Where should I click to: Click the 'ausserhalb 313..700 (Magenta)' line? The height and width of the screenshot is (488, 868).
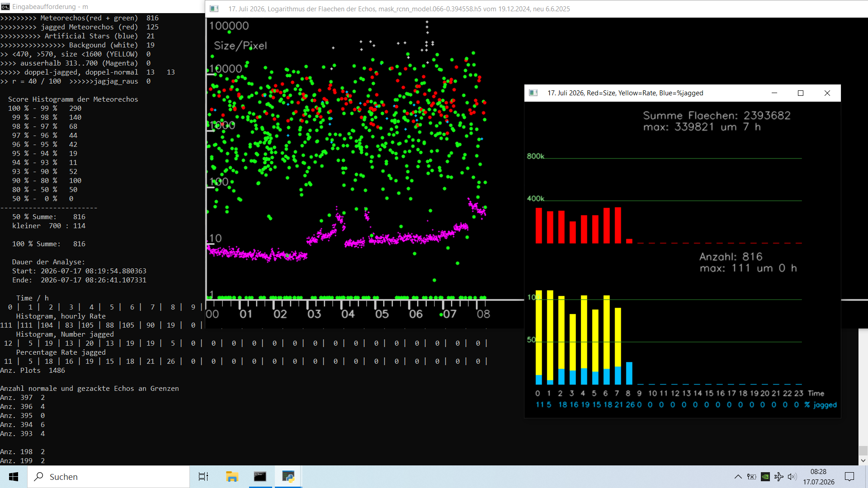pos(75,63)
